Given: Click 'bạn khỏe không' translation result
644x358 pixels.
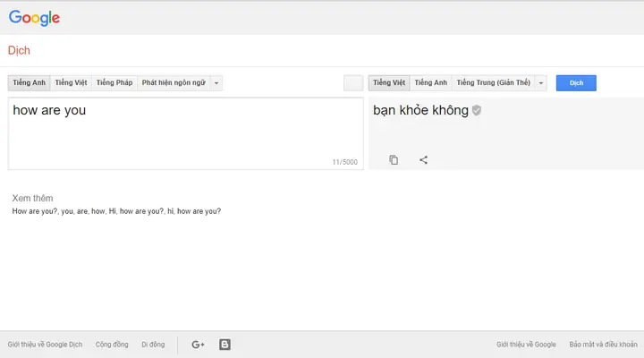Looking at the screenshot, I should tap(420, 110).
